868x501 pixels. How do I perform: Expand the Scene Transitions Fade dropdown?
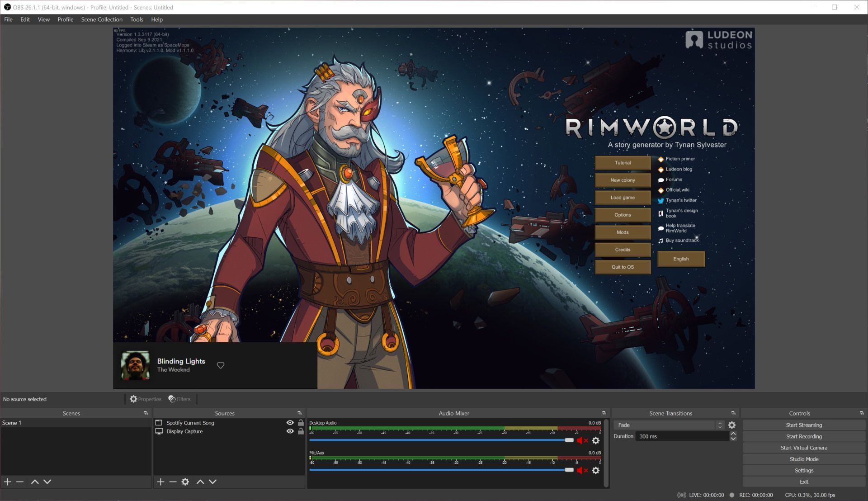pyautogui.click(x=720, y=425)
